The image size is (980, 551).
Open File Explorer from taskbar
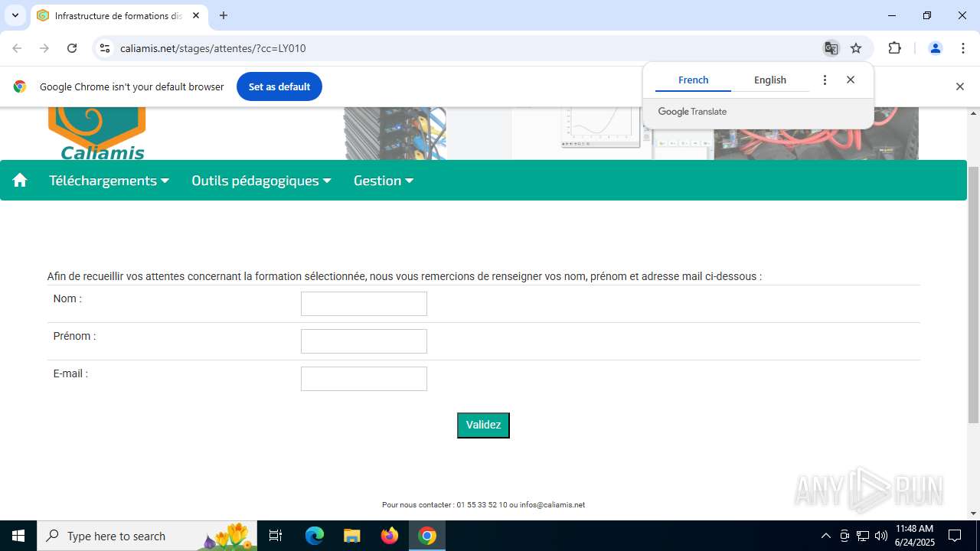(x=351, y=536)
